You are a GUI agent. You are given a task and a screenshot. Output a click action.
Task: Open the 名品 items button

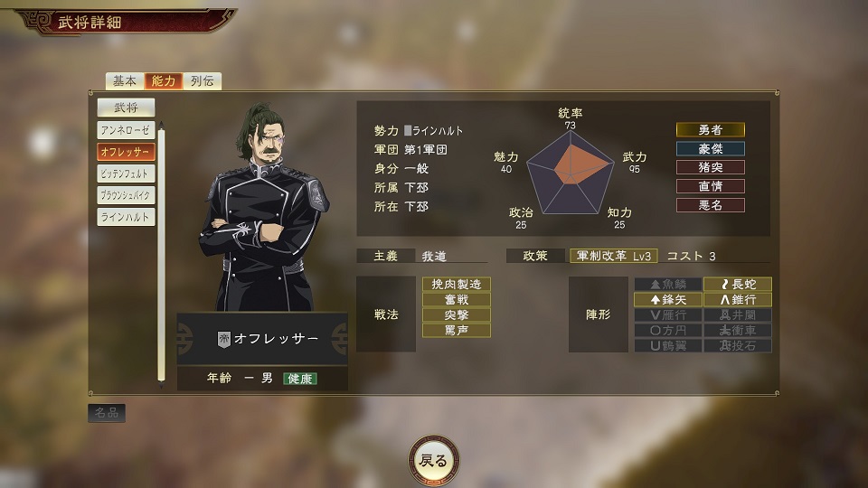(107, 413)
